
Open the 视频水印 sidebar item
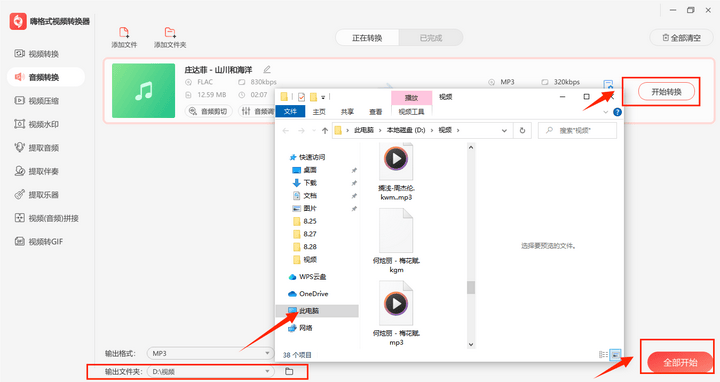click(37, 124)
